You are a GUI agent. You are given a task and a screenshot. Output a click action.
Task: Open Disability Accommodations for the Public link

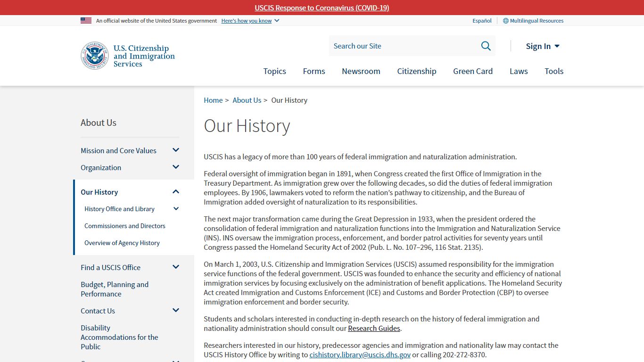tap(119, 337)
